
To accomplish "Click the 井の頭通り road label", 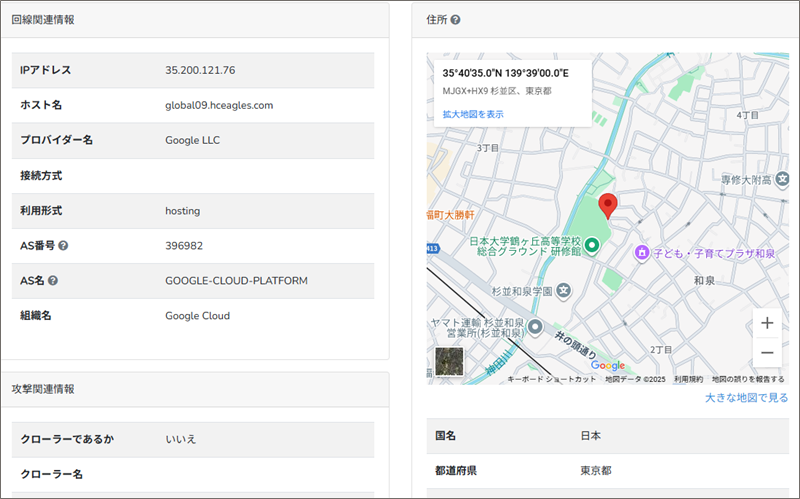I will tap(576, 344).
